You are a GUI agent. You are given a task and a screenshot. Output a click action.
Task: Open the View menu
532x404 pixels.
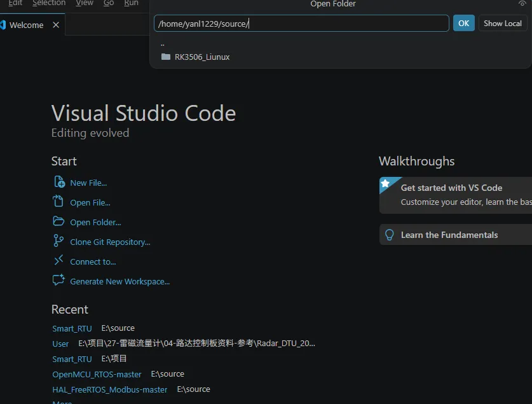[x=85, y=3]
